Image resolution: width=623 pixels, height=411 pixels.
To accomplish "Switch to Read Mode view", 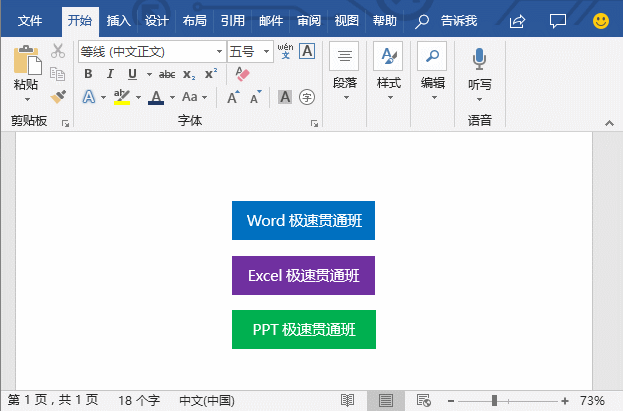I will (347, 400).
